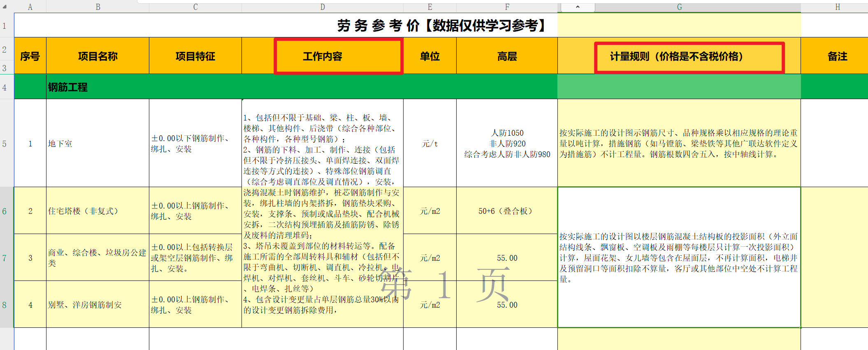Click sequence number 4 cell
Screen dimensions: 868x350
tap(30, 305)
